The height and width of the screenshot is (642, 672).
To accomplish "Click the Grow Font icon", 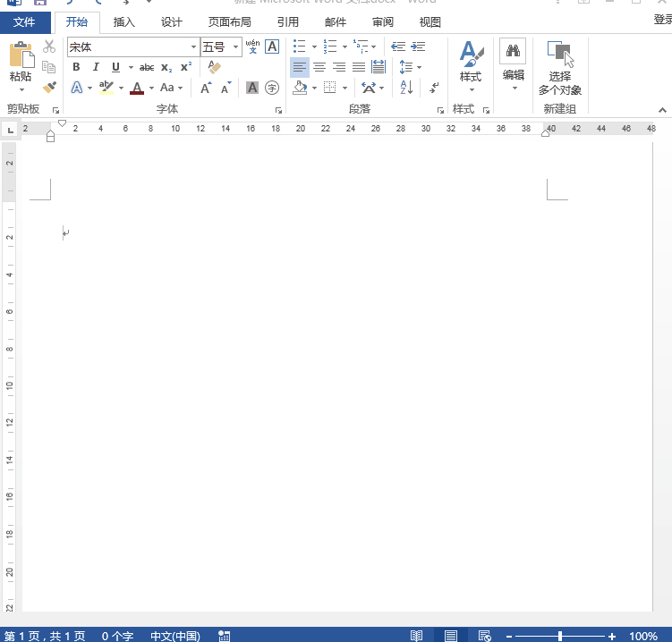I will tap(207, 88).
